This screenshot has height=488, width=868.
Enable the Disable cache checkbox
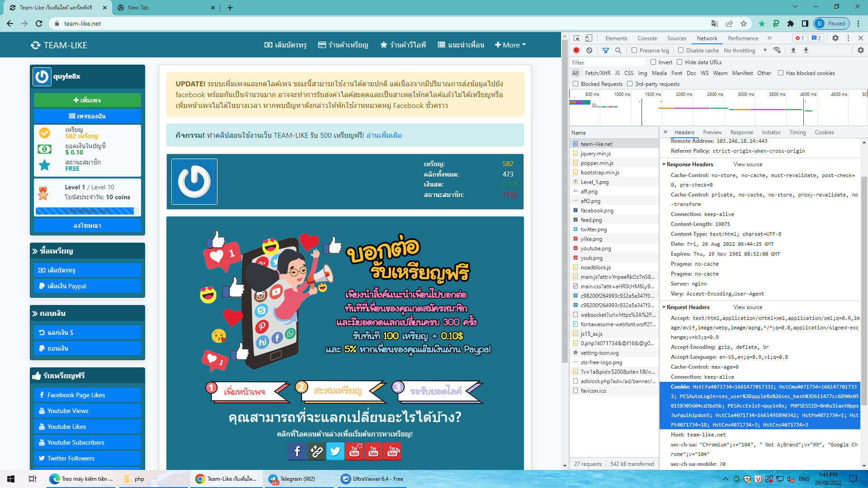(x=681, y=51)
